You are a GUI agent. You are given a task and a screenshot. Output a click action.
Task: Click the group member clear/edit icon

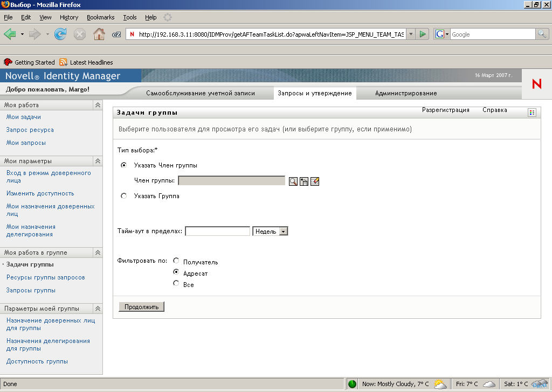pyautogui.click(x=315, y=181)
